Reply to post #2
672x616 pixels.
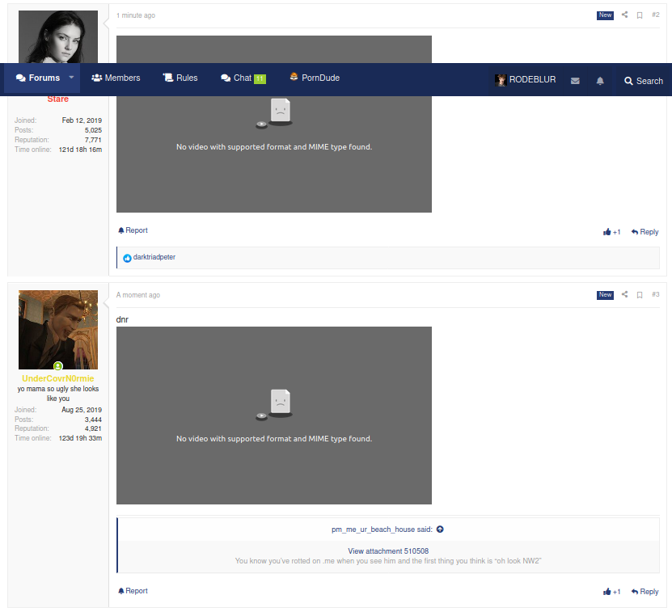pyautogui.click(x=645, y=232)
